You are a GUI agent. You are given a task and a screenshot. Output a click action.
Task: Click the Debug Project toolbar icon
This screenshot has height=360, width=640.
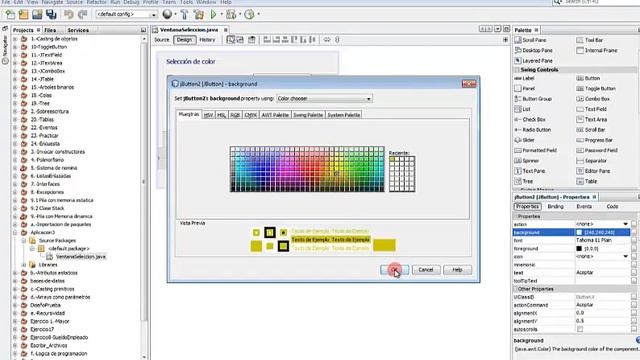coord(231,15)
